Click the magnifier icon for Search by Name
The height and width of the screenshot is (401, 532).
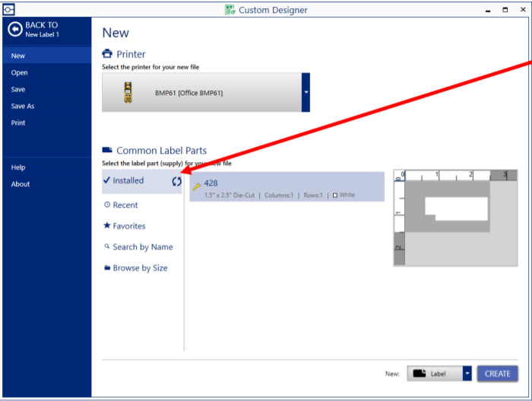point(107,247)
